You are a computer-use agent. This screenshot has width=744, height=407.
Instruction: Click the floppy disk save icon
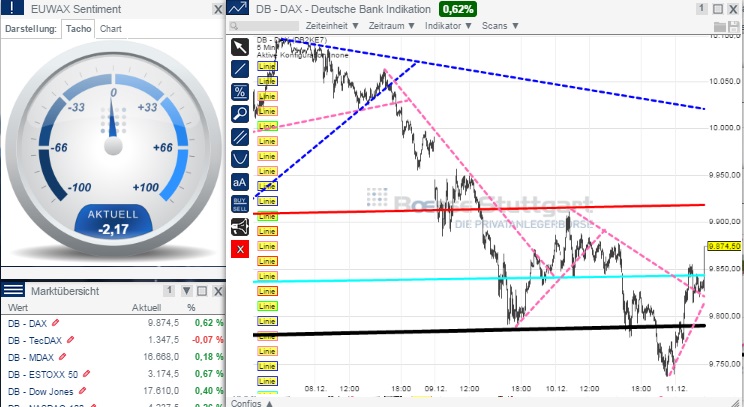[734, 27]
